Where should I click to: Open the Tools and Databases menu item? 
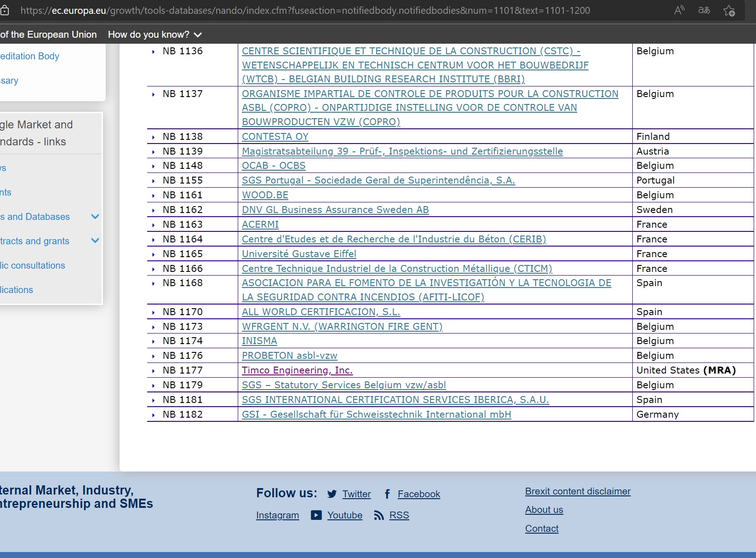tap(35, 217)
